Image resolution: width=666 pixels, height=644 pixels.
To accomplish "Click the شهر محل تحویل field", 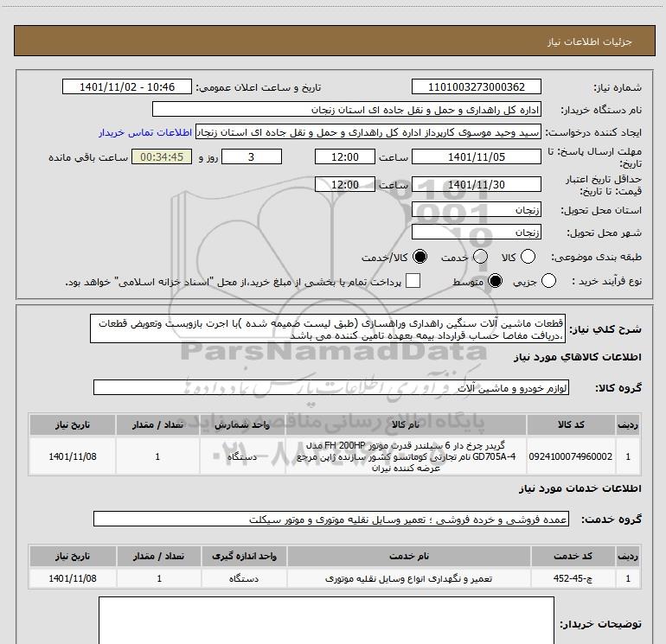I will [476, 233].
